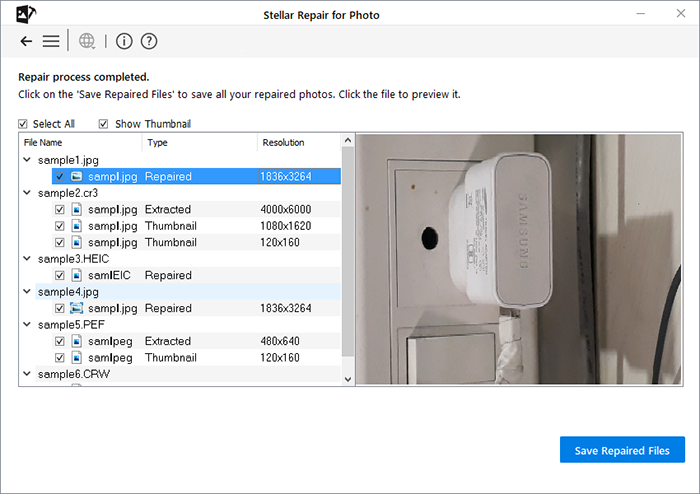Click the file icon of samlEIC row

[77, 275]
